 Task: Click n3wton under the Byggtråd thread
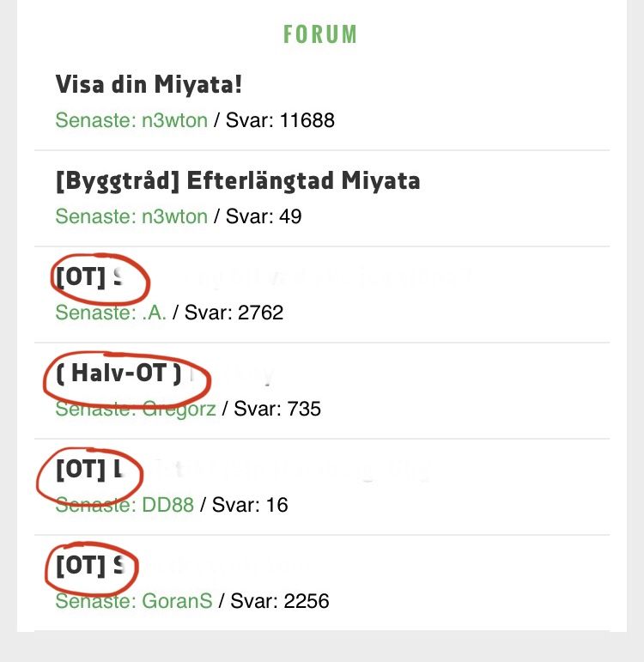click(x=174, y=216)
